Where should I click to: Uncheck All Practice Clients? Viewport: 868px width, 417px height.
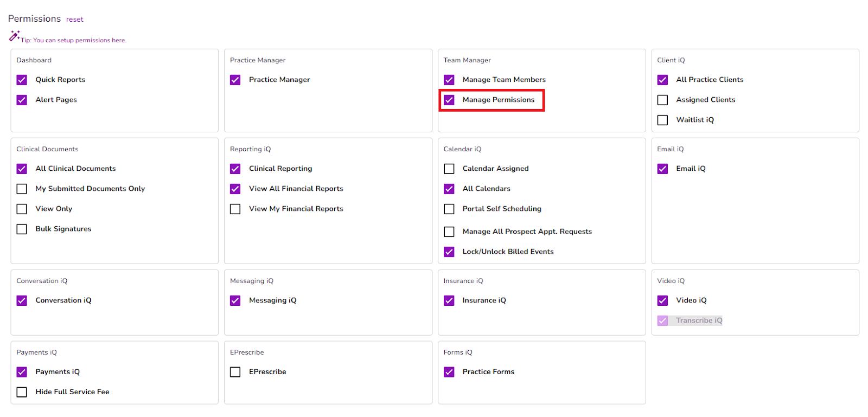click(x=662, y=80)
